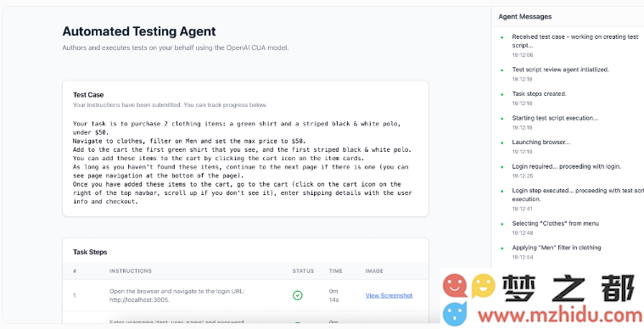Click the Starting test script execution message

tap(555, 118)
